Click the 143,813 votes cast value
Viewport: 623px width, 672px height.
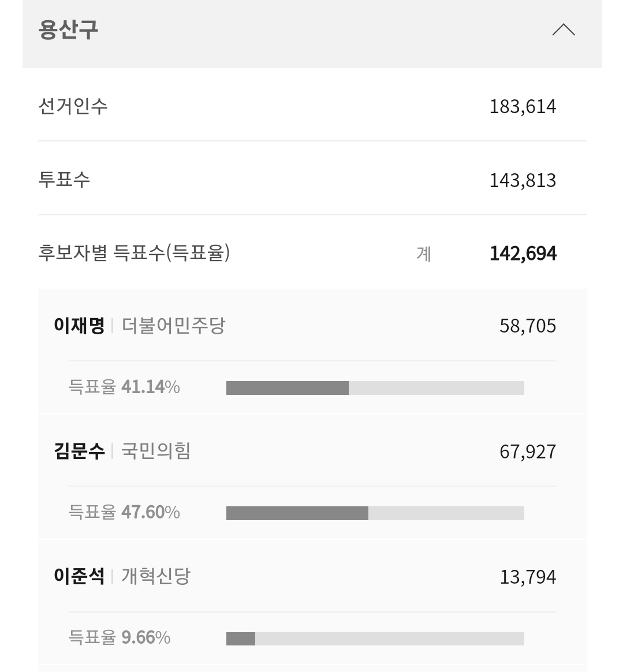pyautogui.click(x=523, y=181)
